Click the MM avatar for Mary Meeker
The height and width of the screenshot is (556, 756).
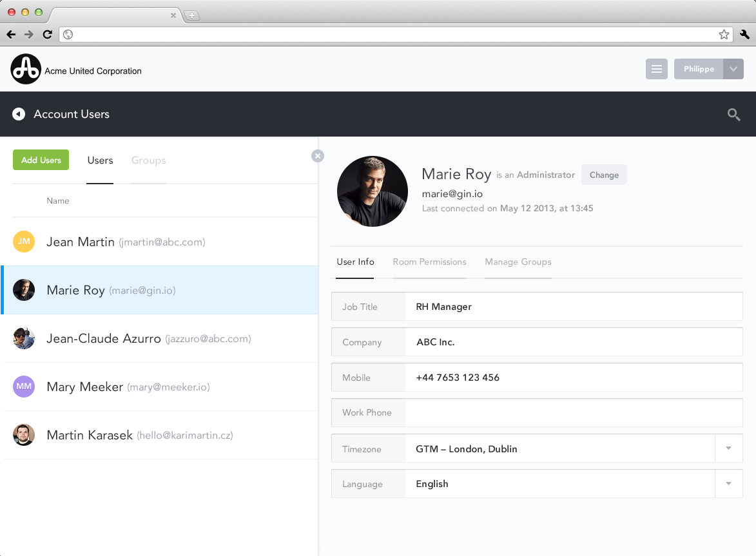(24, 387)
